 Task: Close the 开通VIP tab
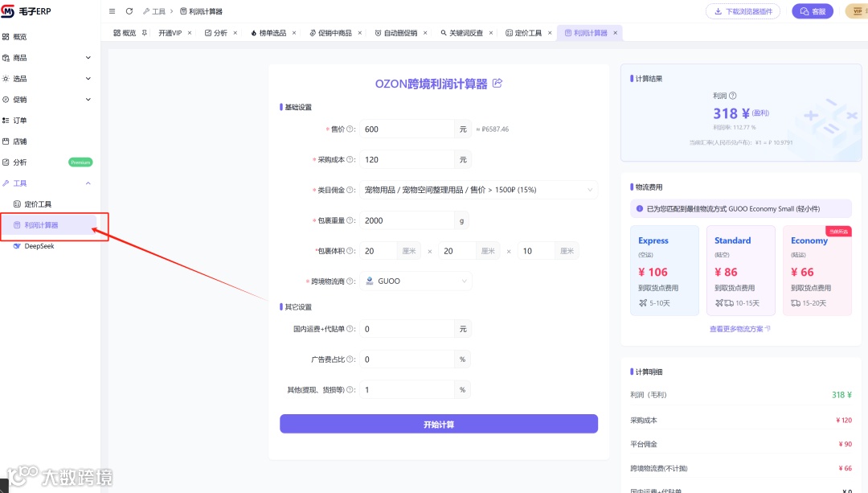tap(190, 33)
